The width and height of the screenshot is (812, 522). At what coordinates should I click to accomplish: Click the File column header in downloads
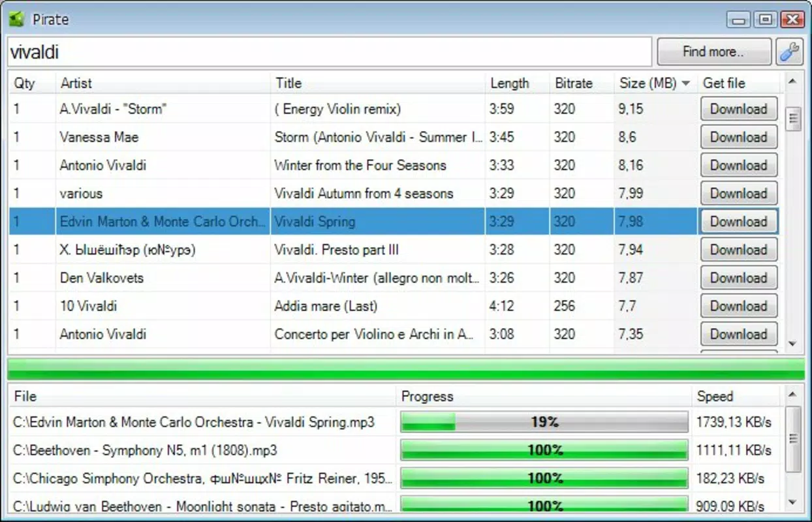click(x=202, y=396)
